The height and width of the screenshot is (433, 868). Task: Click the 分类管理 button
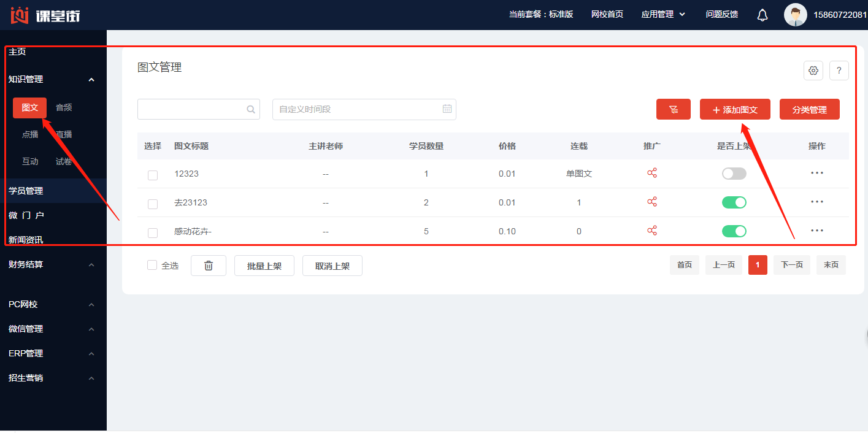point(809,110)
